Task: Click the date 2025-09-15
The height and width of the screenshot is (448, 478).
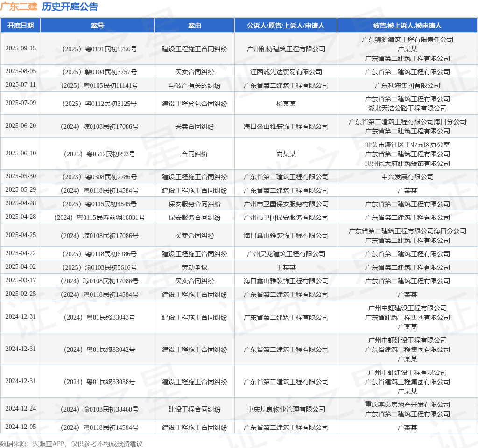Action: point(21,49)
